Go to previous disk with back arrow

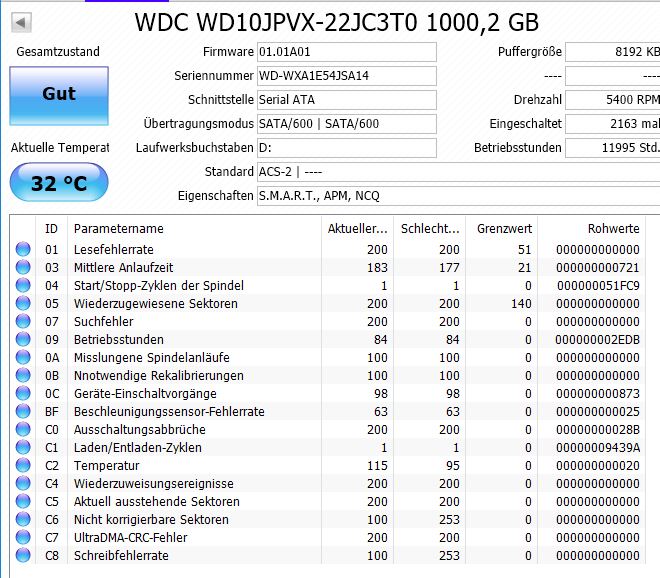(21, 22)
